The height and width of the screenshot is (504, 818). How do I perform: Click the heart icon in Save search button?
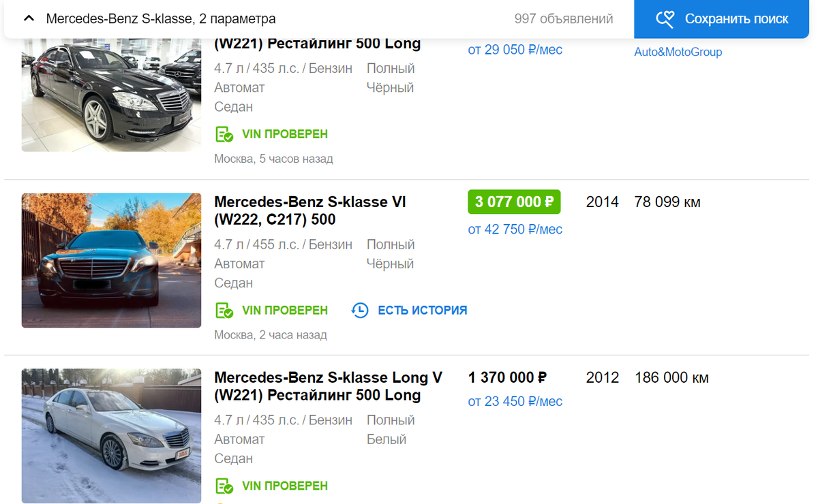665,19
